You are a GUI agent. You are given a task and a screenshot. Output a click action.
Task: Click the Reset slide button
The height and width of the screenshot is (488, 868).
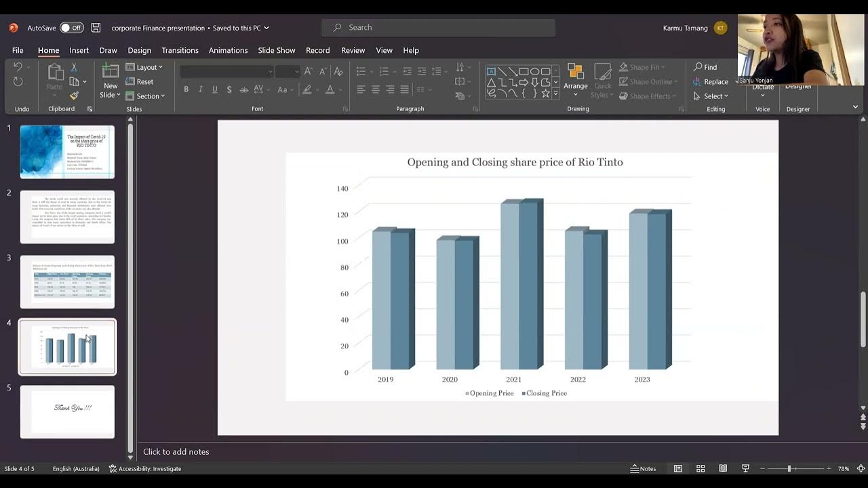coord(140,81)
